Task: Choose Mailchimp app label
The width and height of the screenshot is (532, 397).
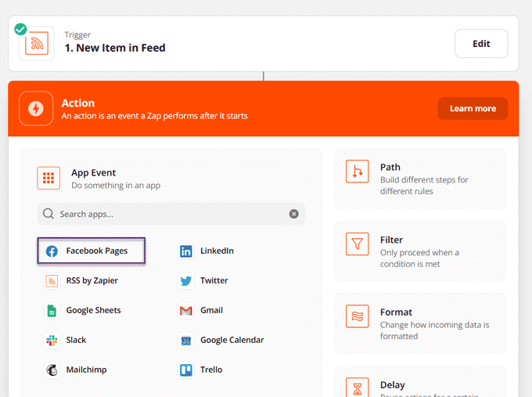Action: click(x=86, y=370)
